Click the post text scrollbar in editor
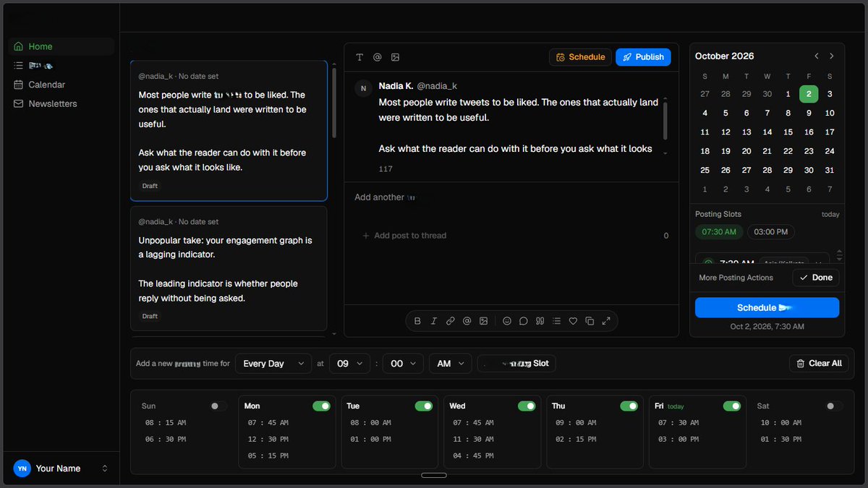This screenshot has width=868, height=488. (665, 120)
